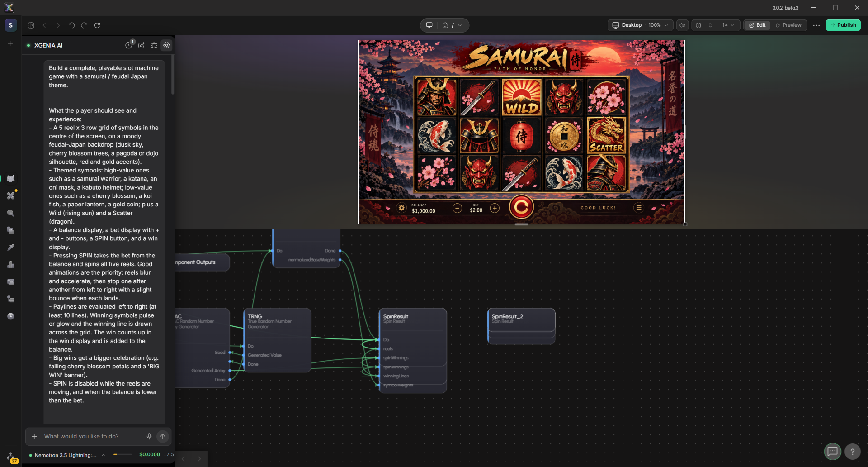Open XGENIA AI settings gear
The width and height of the screenshot is (868, 467).
(167, 45)
